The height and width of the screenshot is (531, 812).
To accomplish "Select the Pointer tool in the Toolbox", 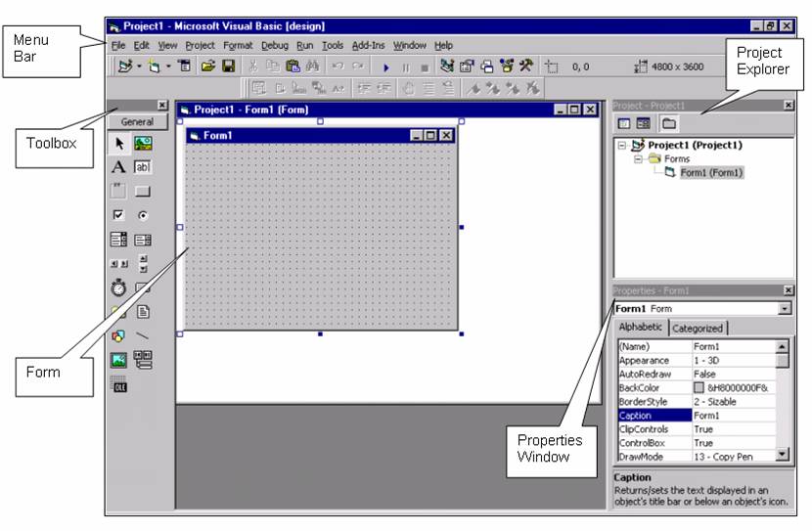I will tap(119, 144).
